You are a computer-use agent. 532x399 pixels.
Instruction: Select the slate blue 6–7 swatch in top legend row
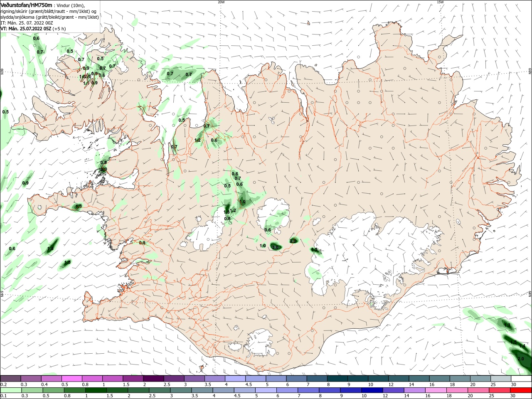pos(297,379)
